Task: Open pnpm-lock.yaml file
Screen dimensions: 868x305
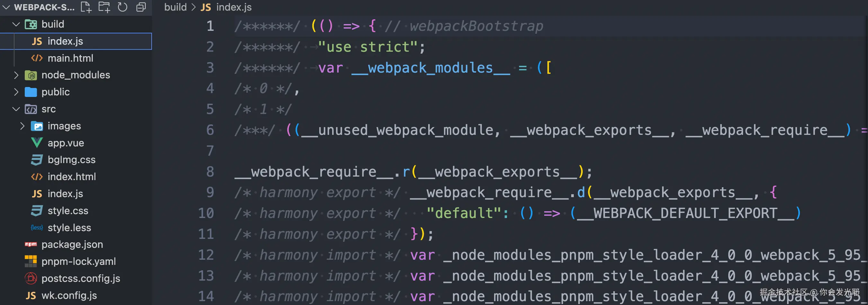Action: tap(78, 262)
